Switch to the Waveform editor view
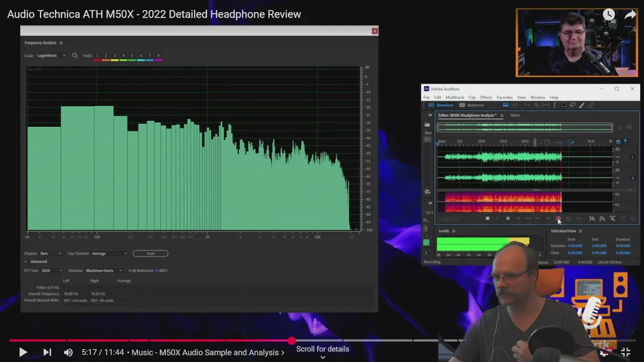644x362 pixels. [x=441, y=105]
